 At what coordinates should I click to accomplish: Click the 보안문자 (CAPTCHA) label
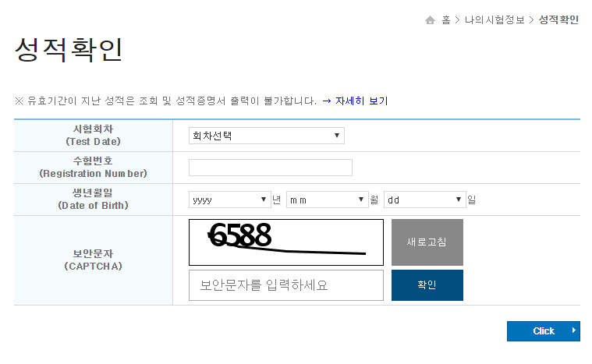93,260
